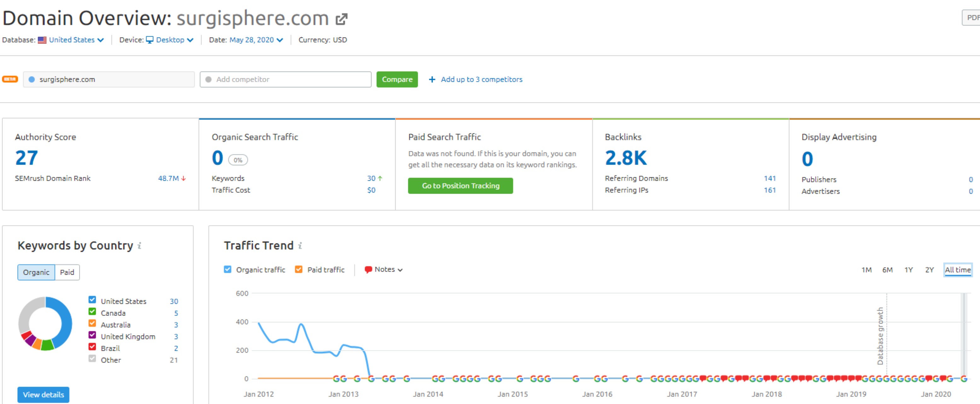This screenshot has width=980, height=404.
Task: Click Organic Search Traffic 0 value
Action: click(x=217, y=158)
